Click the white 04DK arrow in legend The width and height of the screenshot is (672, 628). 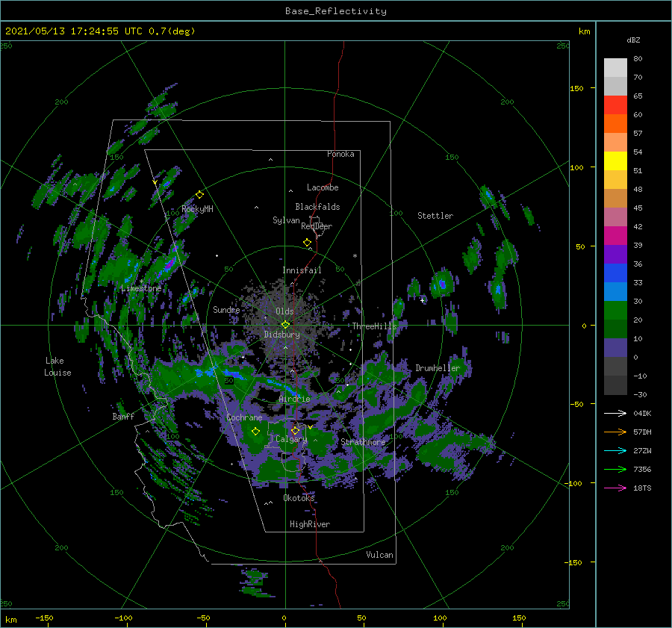coord(615,413)
